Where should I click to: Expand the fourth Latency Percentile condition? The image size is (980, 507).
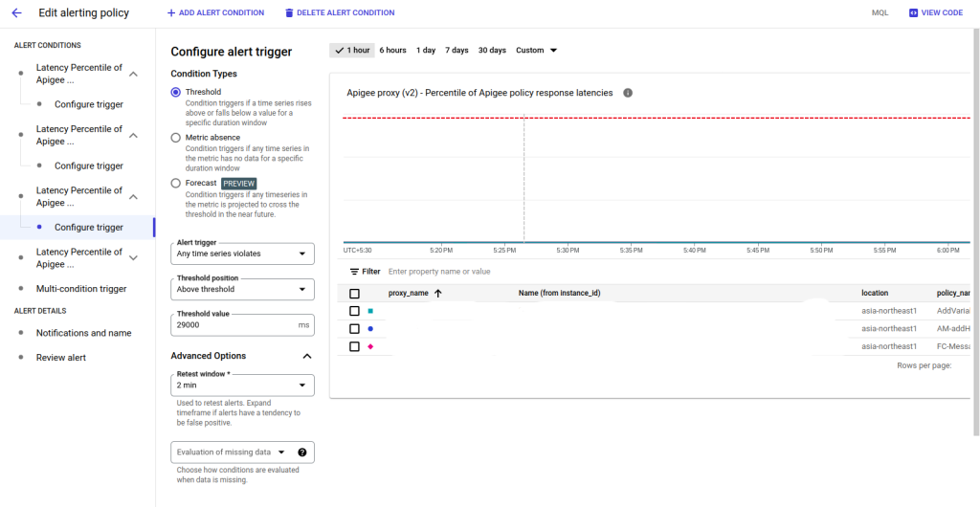[x=133, y=258]
